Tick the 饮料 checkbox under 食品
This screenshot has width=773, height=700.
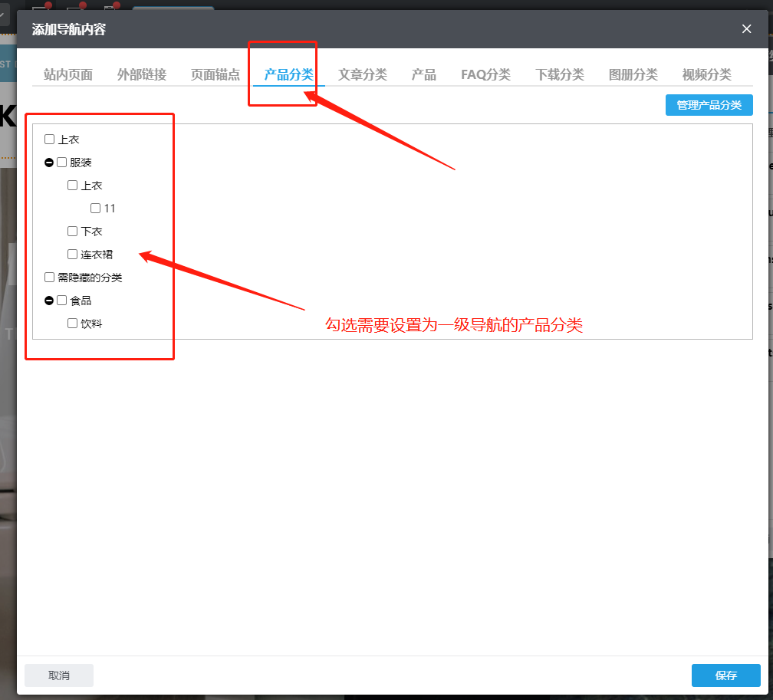click(73, 324)
